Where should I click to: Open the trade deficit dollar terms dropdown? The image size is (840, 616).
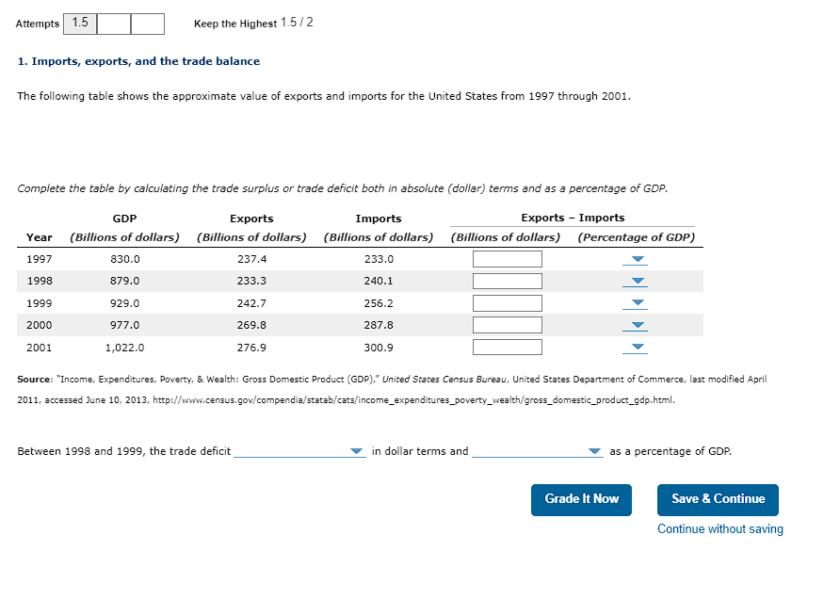tap(356, 451)
